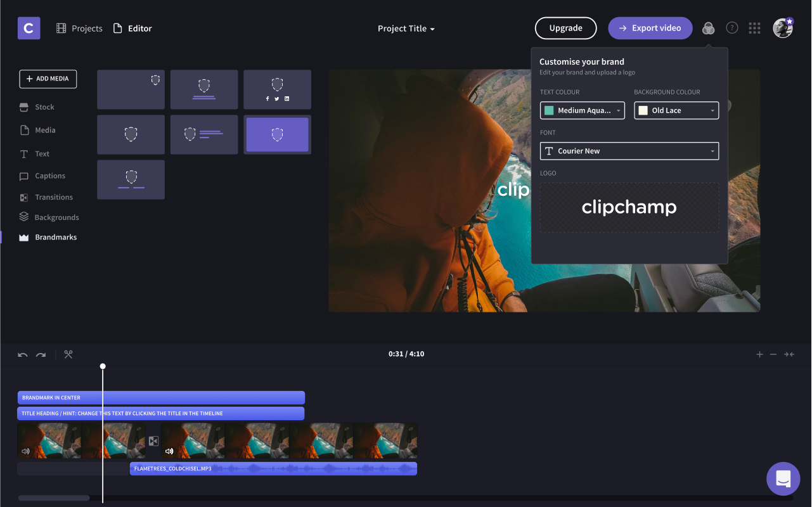Go to Projects page

point(79,29)
